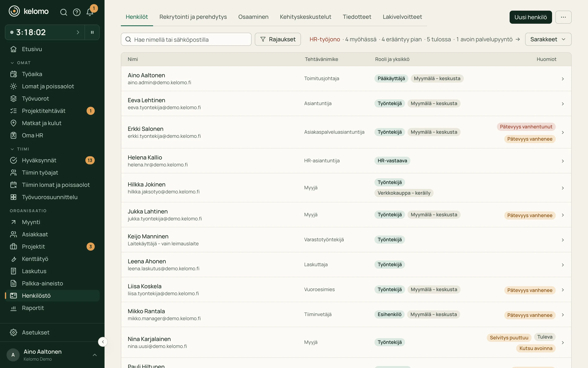Image resolution: width=588 pixels, height=368 pixels.
Task: Click the Uusi henkilö button
Action: pos(531,17)
